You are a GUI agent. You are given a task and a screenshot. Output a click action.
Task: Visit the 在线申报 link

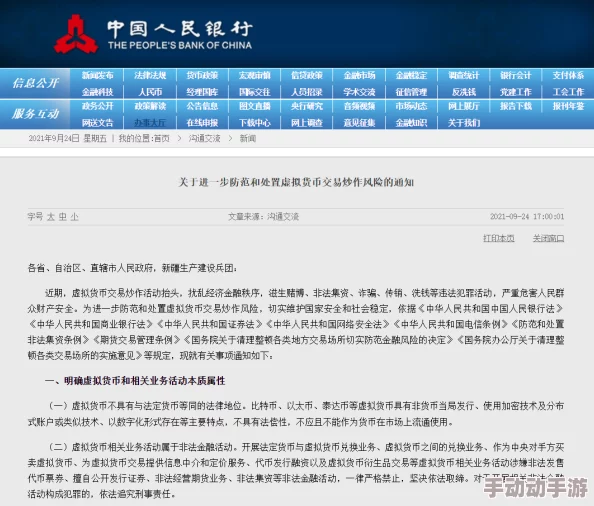[x=202, y=122]
